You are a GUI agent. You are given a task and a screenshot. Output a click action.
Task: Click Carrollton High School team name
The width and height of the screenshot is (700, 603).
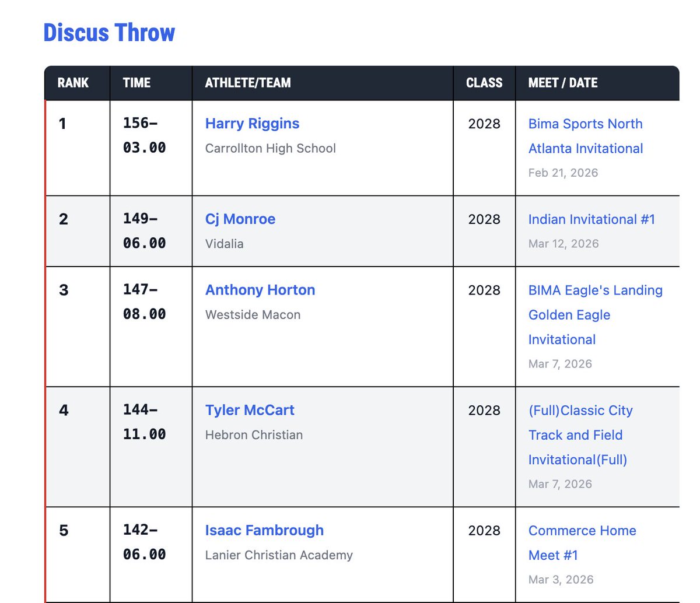tap(271, 149)
